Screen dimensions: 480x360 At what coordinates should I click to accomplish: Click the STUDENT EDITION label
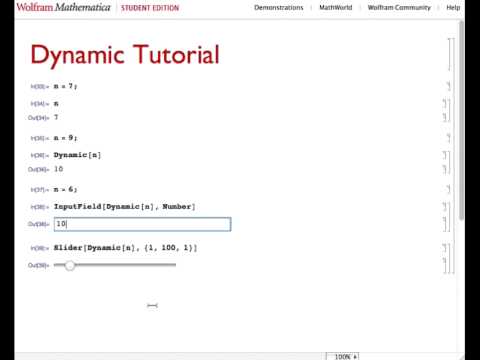tap(150, 8)
